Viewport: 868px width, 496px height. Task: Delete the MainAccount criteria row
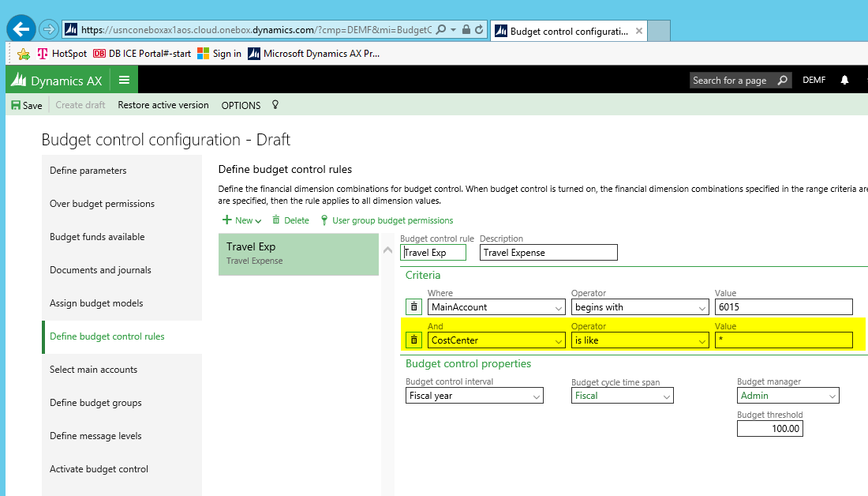414,307
